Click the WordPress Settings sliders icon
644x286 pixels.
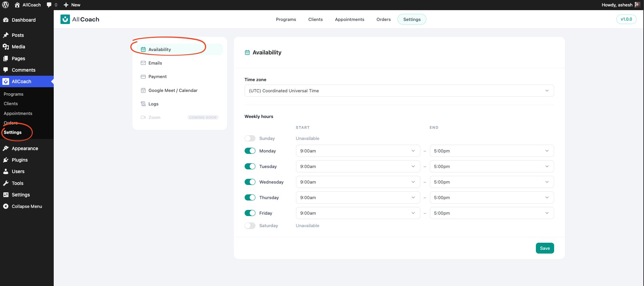(6, 195)
